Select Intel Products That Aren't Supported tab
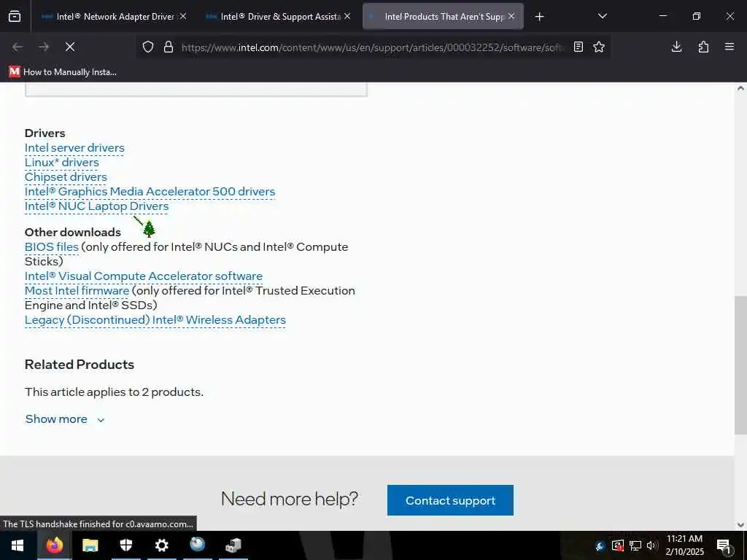 (444, 17)
